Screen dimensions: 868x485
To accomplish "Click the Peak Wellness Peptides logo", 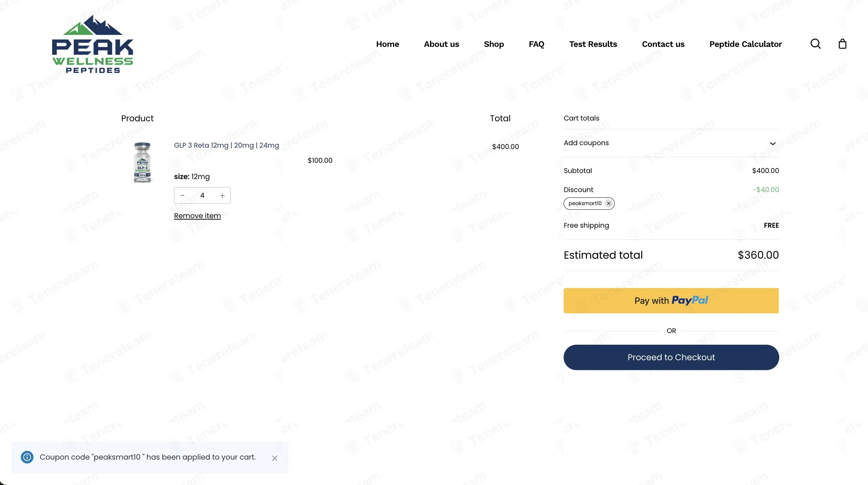I will [x=93, y=44].
